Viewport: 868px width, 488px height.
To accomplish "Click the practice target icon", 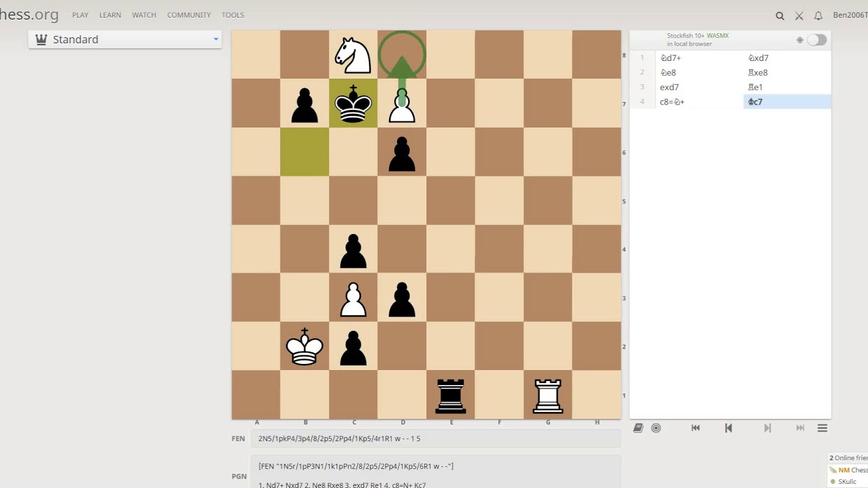I will [x=656, y=428].
